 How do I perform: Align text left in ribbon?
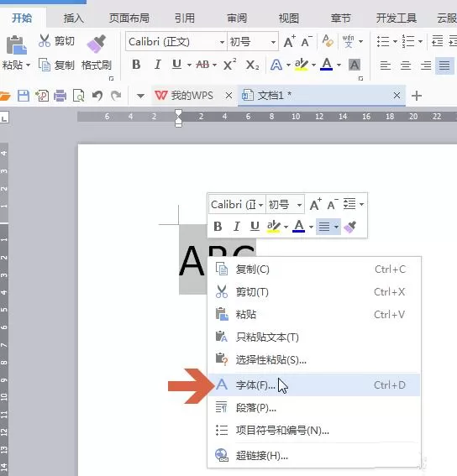point(386,65)
